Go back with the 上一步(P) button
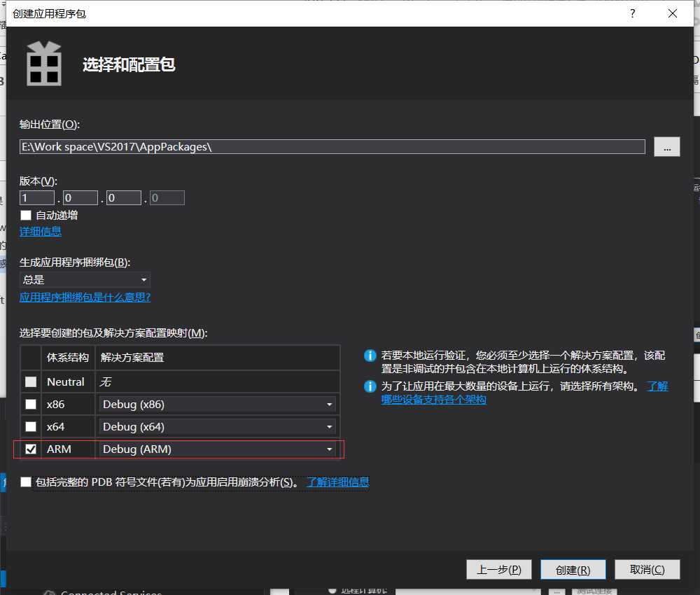 498,570
